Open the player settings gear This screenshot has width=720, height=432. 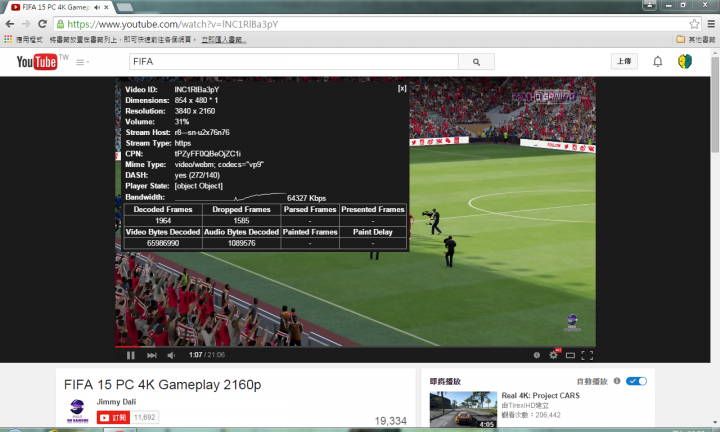[554, 355]
